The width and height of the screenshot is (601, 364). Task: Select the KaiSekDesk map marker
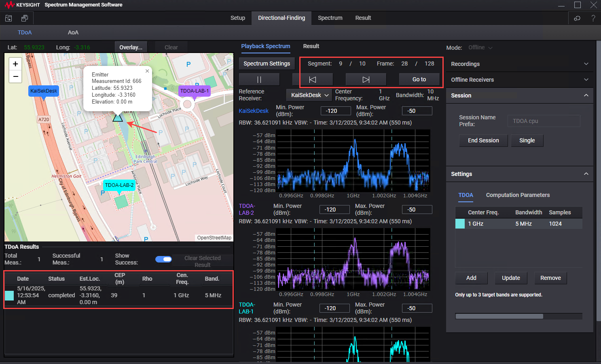[x=44, y=91]
